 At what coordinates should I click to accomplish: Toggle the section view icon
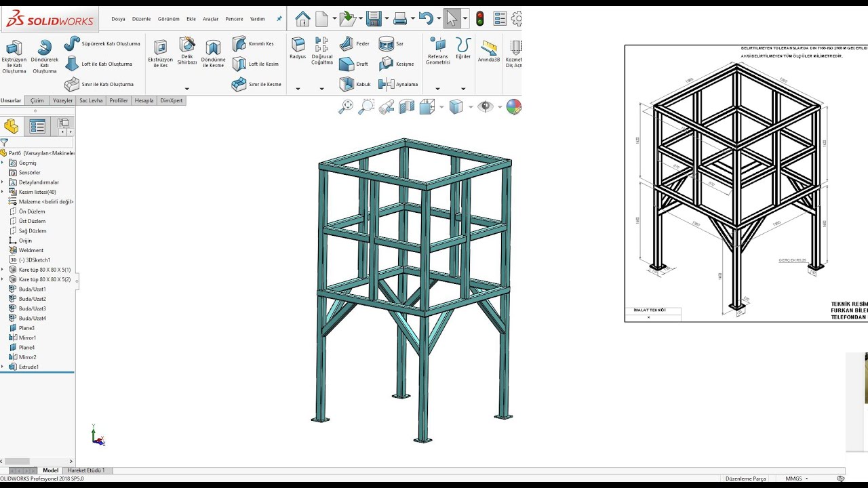point(406,106)
